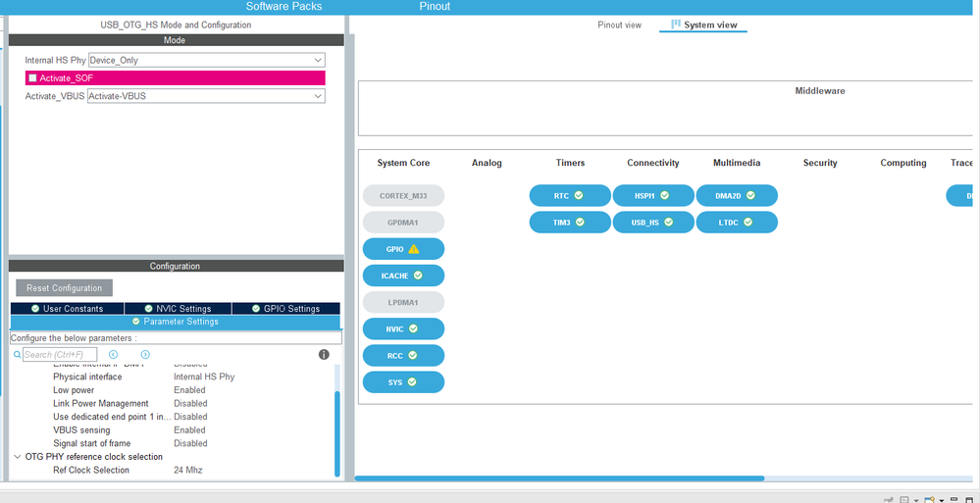
Task: Select the Parameter Settings tab
Action: pyautogui.click(x=176, y=322)
